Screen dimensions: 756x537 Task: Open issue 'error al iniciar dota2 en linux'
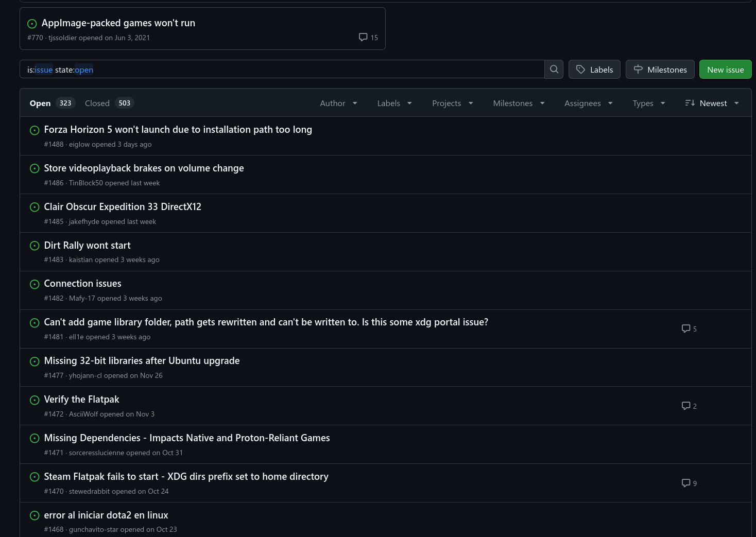(x=106, y=515)
